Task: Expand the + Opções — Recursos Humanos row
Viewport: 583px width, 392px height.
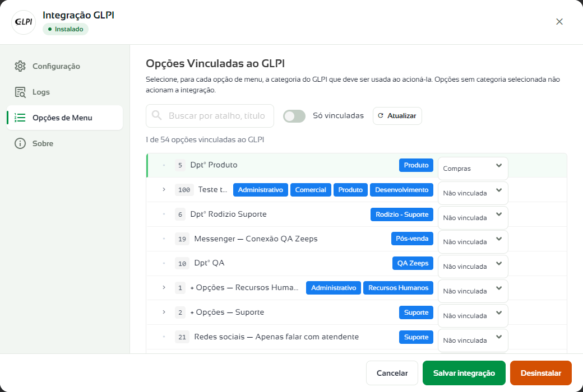Action: [164, 288]
